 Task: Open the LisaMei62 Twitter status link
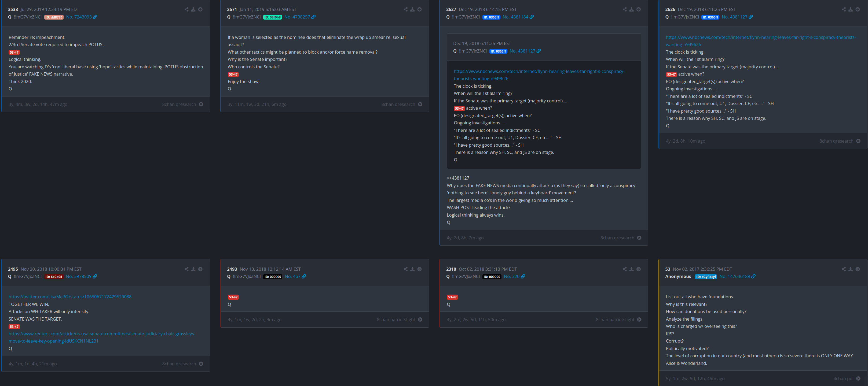[x=70, y=297]
